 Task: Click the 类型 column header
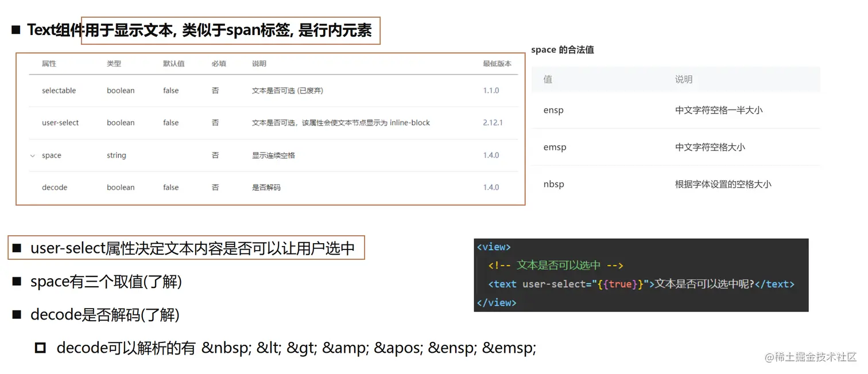point(114,64)
